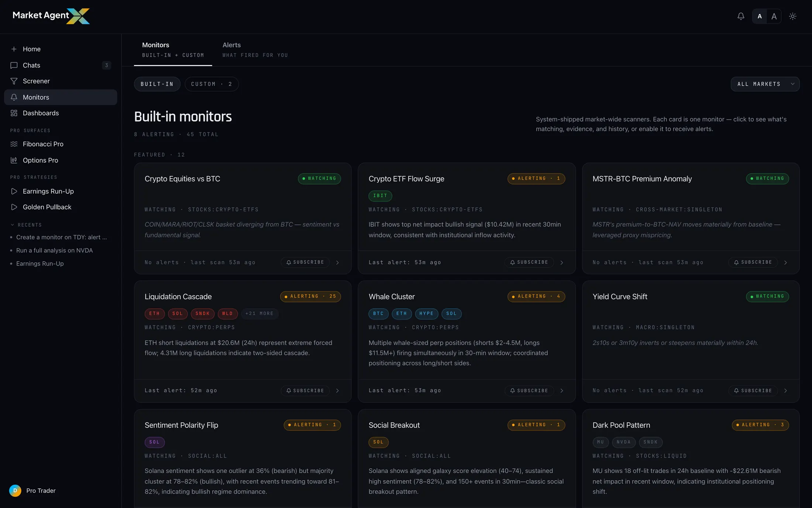Click the NVDA chip in Dark Pool Pattern
The height and width of the screenshot is (508, 812).
624,442
